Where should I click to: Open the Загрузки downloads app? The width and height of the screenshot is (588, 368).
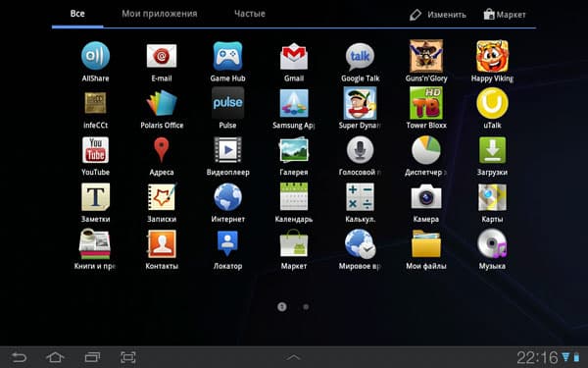click(492, 150)
